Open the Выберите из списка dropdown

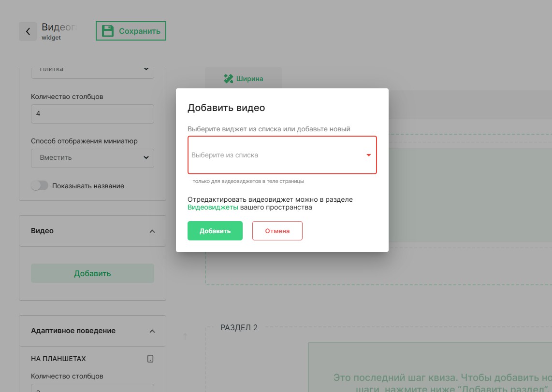tap(276, 155)
